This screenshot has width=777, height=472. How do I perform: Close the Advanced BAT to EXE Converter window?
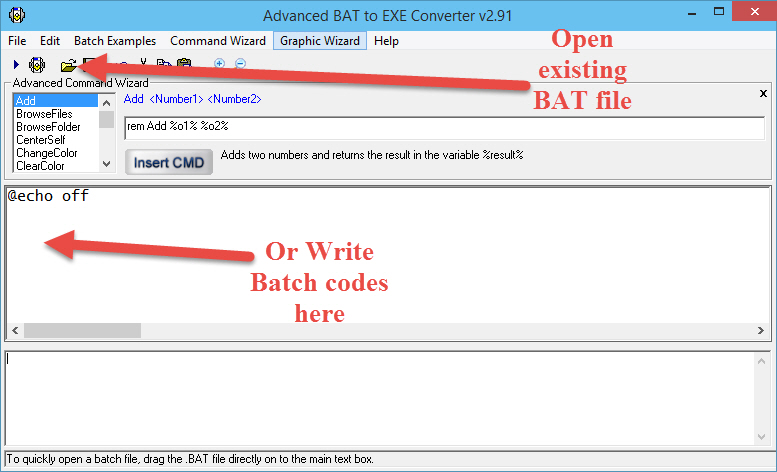point(754,11)
